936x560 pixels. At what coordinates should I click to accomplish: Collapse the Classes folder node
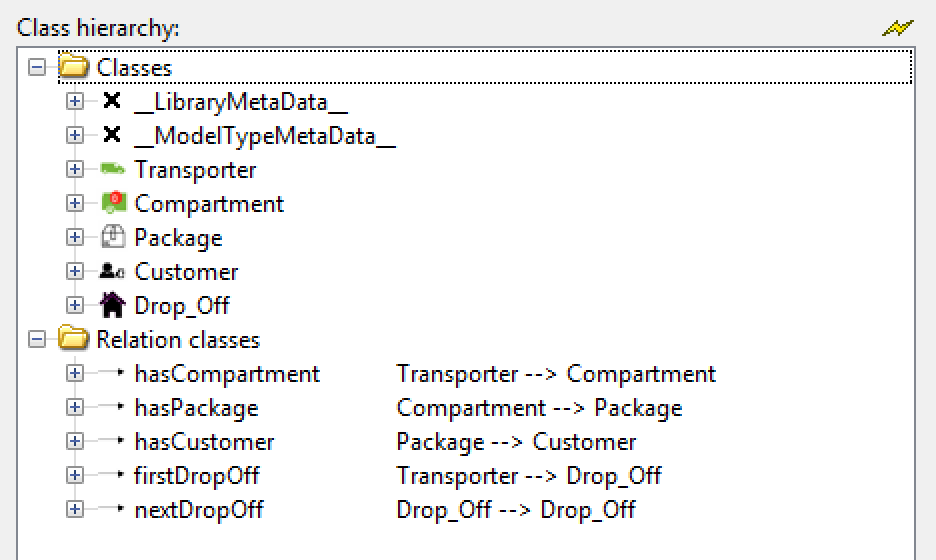coord(37,67)
